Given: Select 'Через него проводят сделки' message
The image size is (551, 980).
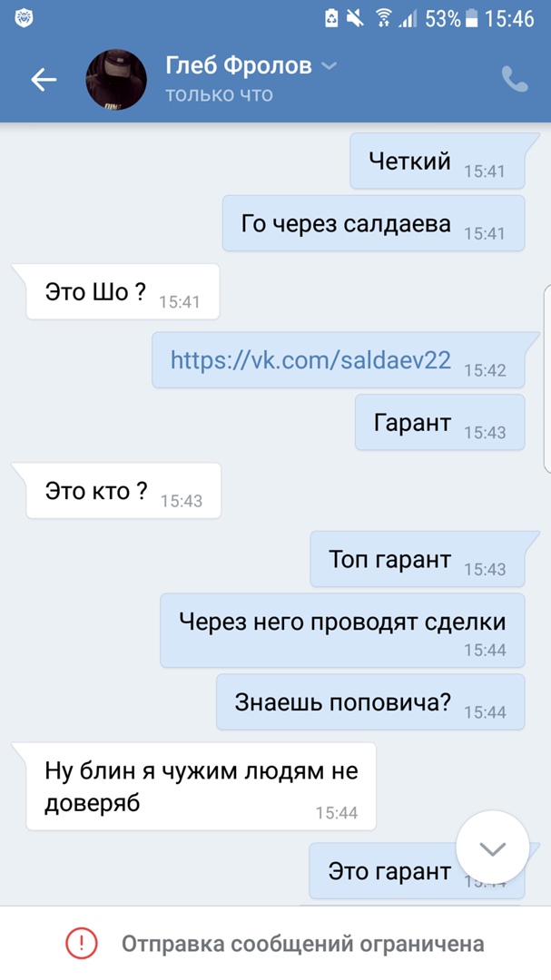Looking at the screenshot, I should [342, 630].
